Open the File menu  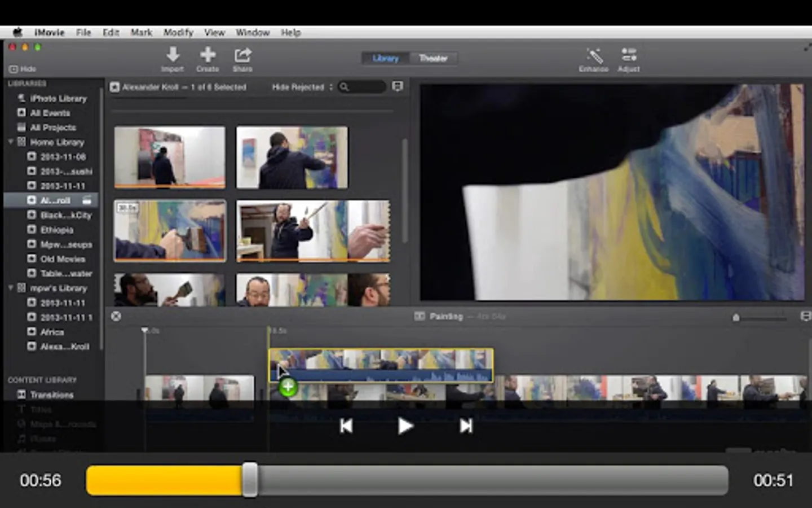83,32
